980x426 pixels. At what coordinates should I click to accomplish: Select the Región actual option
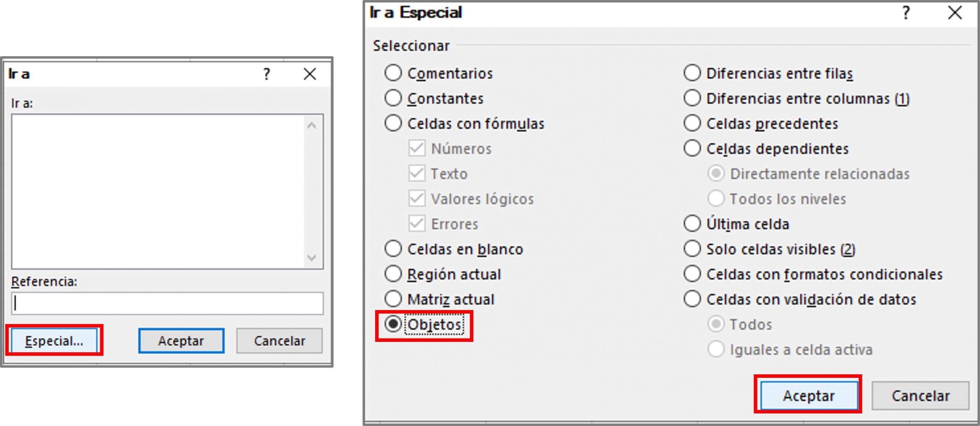pos(393,274)
